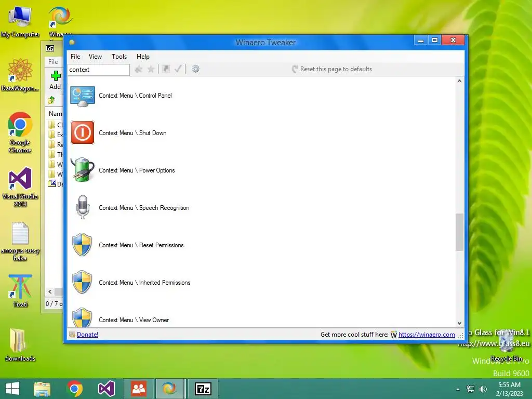Open Visual Studio 2013 desktop shortcut

coord(20,187)
